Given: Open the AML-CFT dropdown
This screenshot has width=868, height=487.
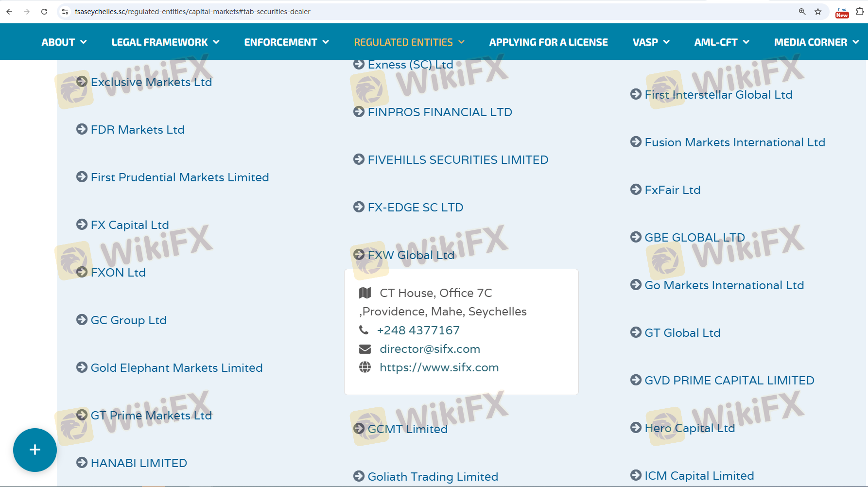Looking at the screenshot, I should pyautogui.click(x=722, y=42).
